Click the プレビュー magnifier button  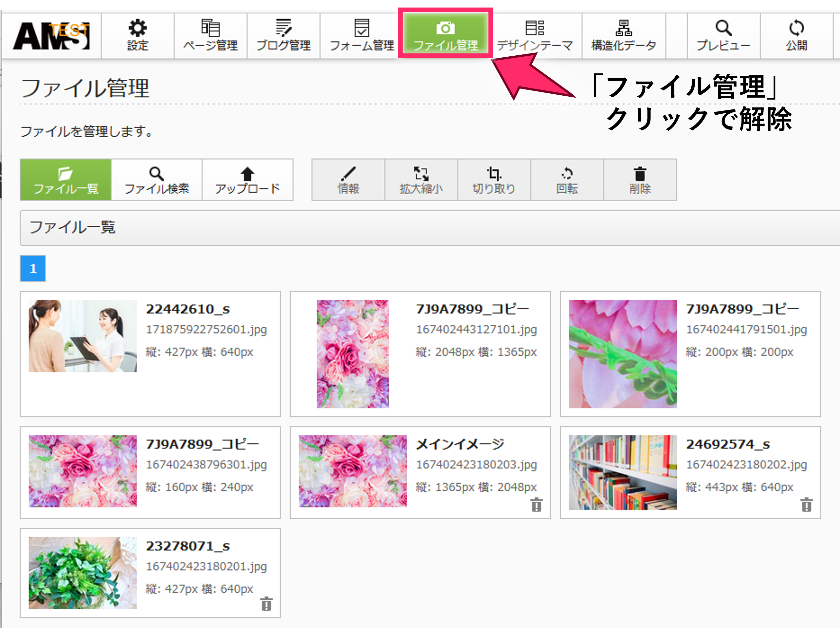[723, 36]
